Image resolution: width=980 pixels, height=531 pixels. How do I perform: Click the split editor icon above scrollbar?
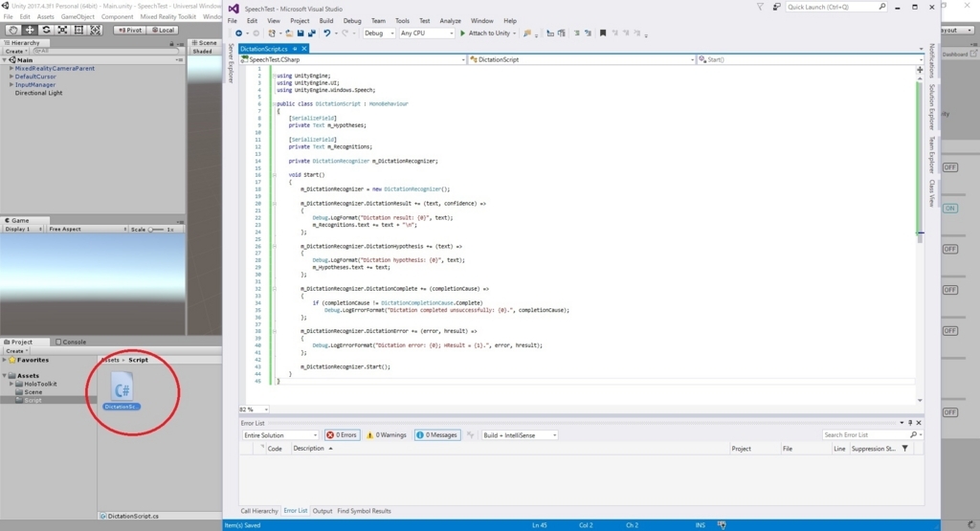click(x=920, y=70)
